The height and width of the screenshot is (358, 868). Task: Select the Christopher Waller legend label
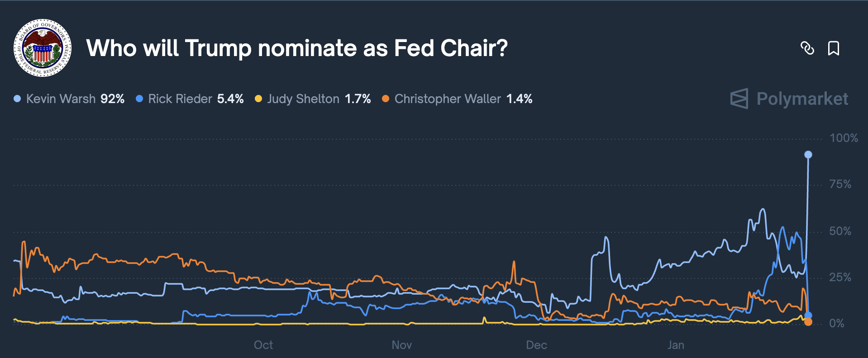pos(448,99)
